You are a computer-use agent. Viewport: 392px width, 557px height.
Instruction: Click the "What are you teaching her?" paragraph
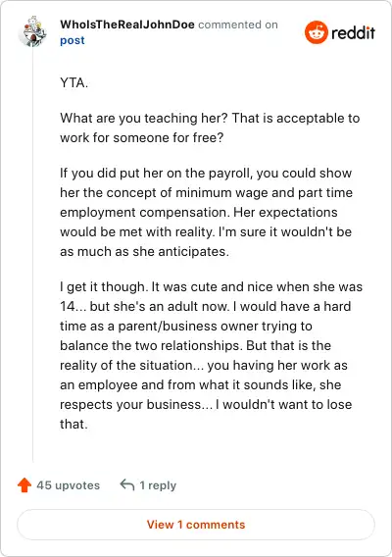[x=210, y=127]
